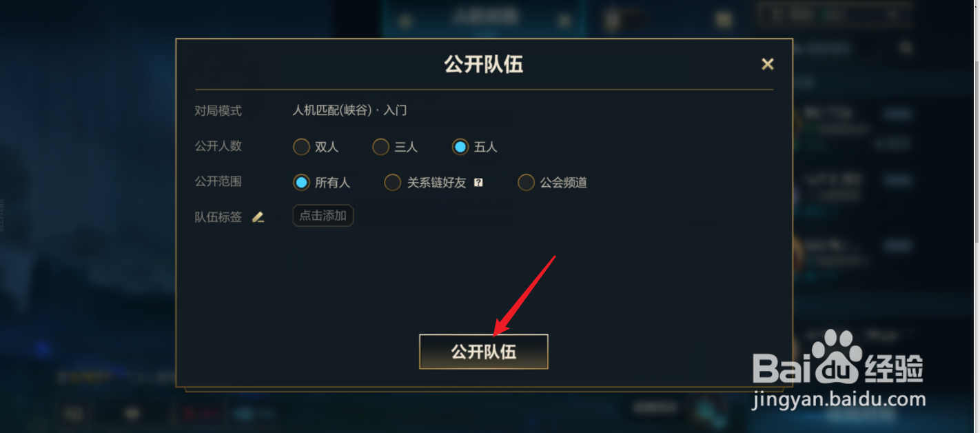Screen dimensions: 980x433
Task: Open the jingyan.baidu.com link text
Action: pyautogui.click(x=838, y=399)
